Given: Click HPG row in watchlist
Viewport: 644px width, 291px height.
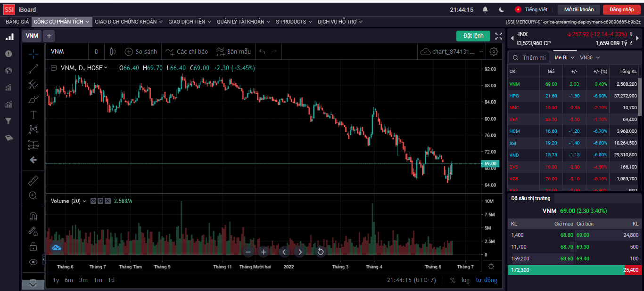Looking at the screenshot, I should [573, 96].
